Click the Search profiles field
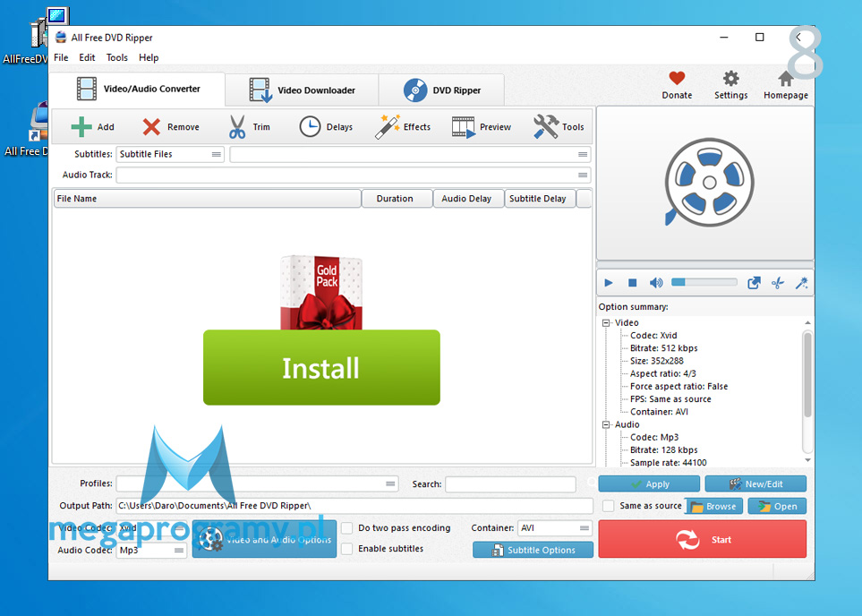The height and width of the screenshot is (616, 862). click(x=510, y=484)
